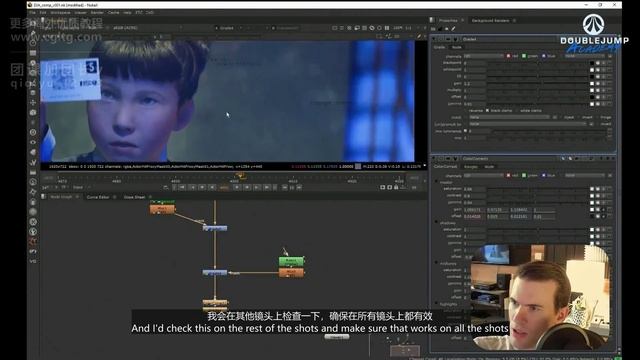Open the Particles nodes toolbar menu

[33, 122]
